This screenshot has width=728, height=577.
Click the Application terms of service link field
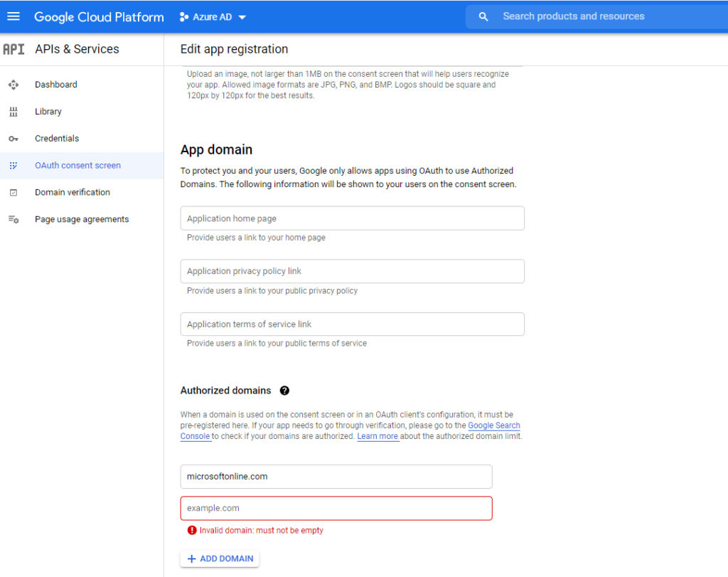pos(353,324)
